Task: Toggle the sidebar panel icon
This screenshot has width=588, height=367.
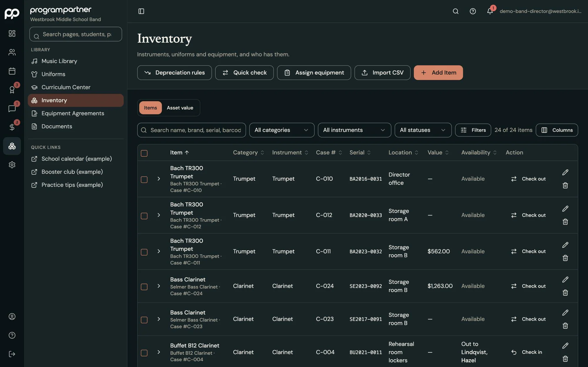Action: [141, 11]
